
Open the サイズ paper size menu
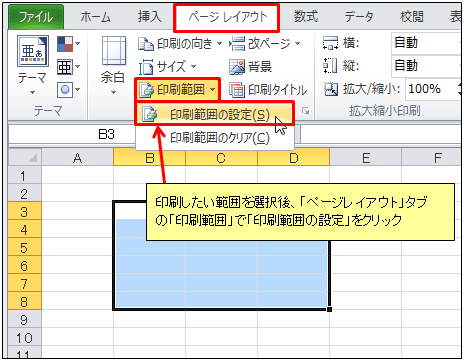pyautogui.click(x=168, y=67)
